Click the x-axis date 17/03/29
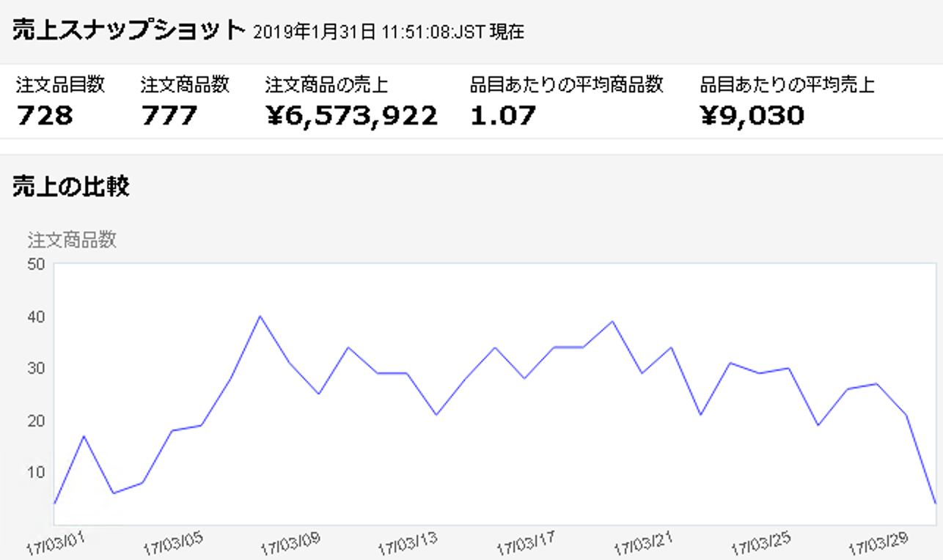 click(878, 544)
